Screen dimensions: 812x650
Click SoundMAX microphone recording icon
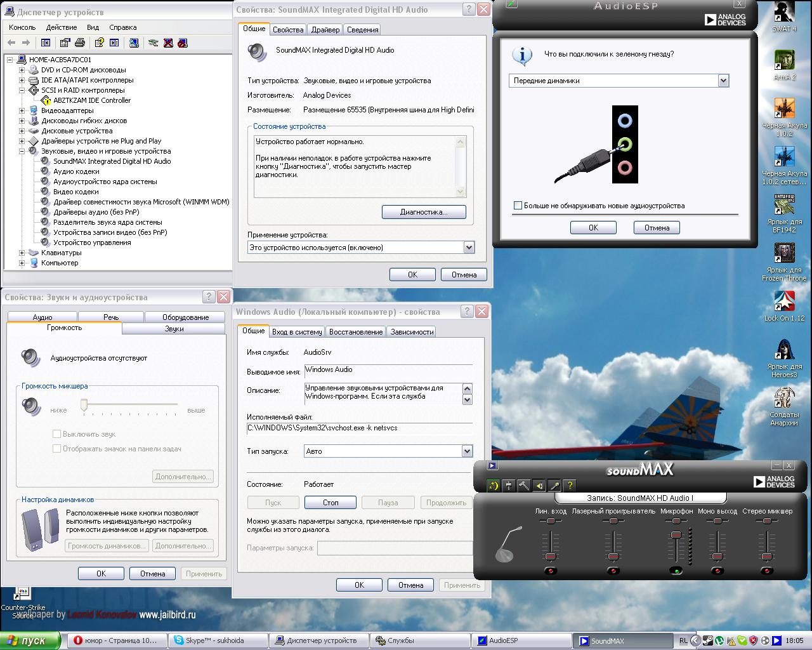pos(554,486)
